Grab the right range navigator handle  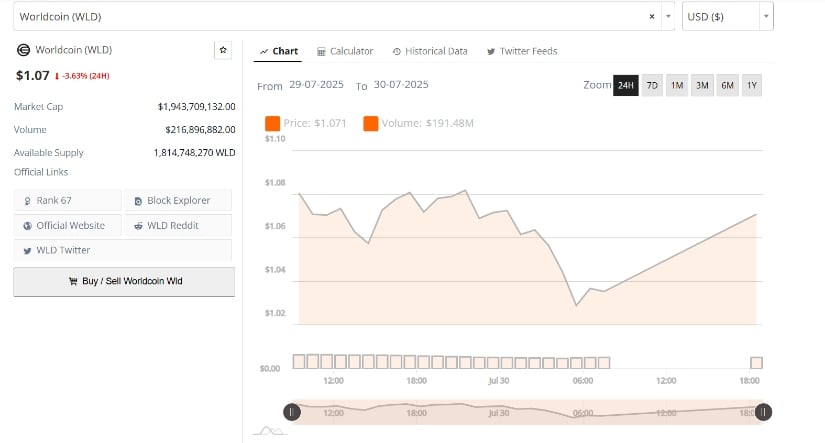pos(763,412)
